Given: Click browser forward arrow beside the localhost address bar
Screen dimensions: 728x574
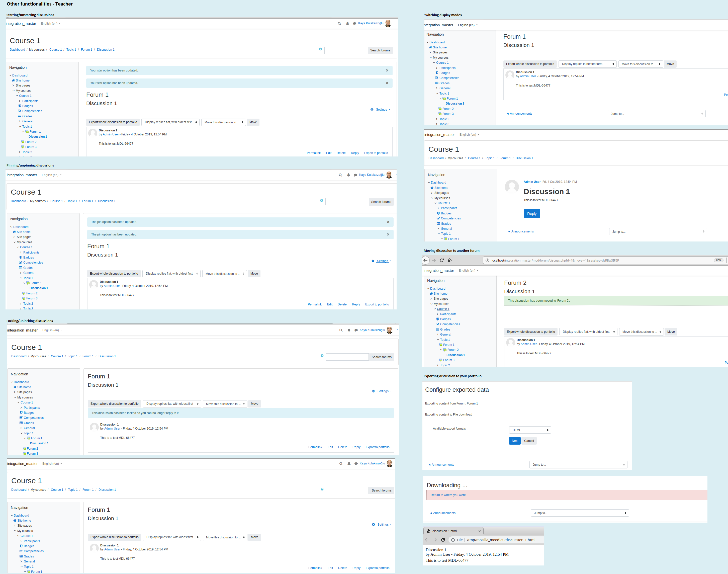Looking at the screenshot, I should pyautogui.click(x=434, y=260).
